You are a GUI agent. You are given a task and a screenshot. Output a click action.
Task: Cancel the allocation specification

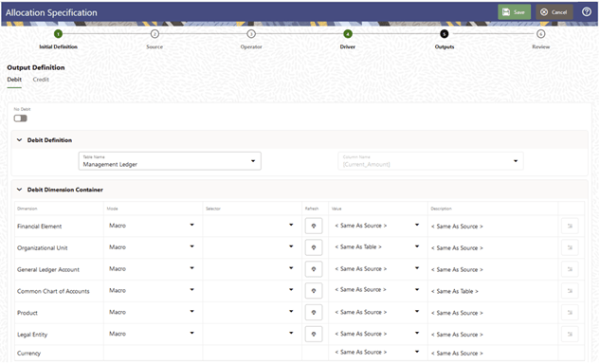pos(555,12)
